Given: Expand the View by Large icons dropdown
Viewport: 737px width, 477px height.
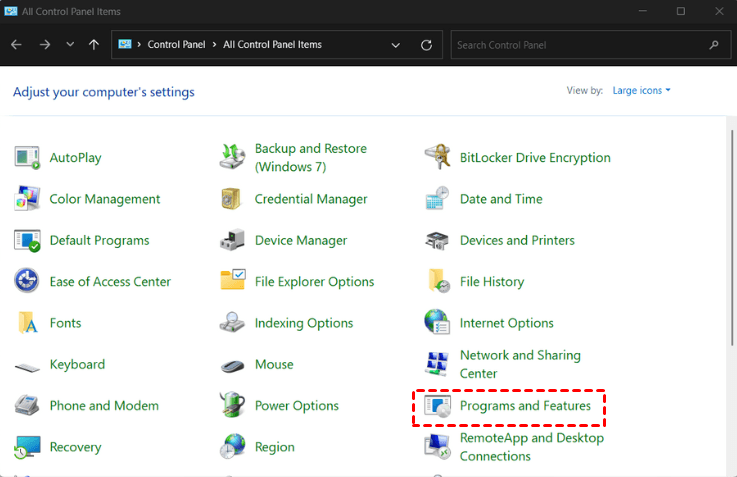Looking at the screenshot, I should coord(641,91).
